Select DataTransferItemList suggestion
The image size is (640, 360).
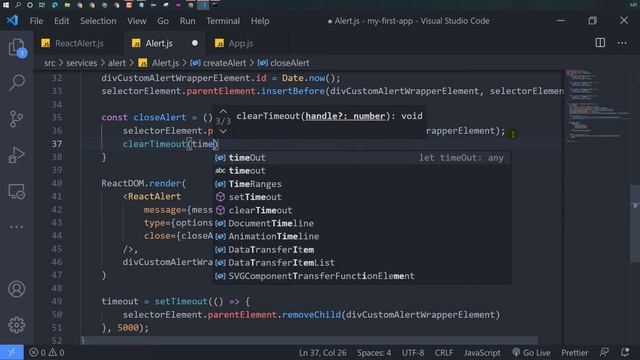362,262
